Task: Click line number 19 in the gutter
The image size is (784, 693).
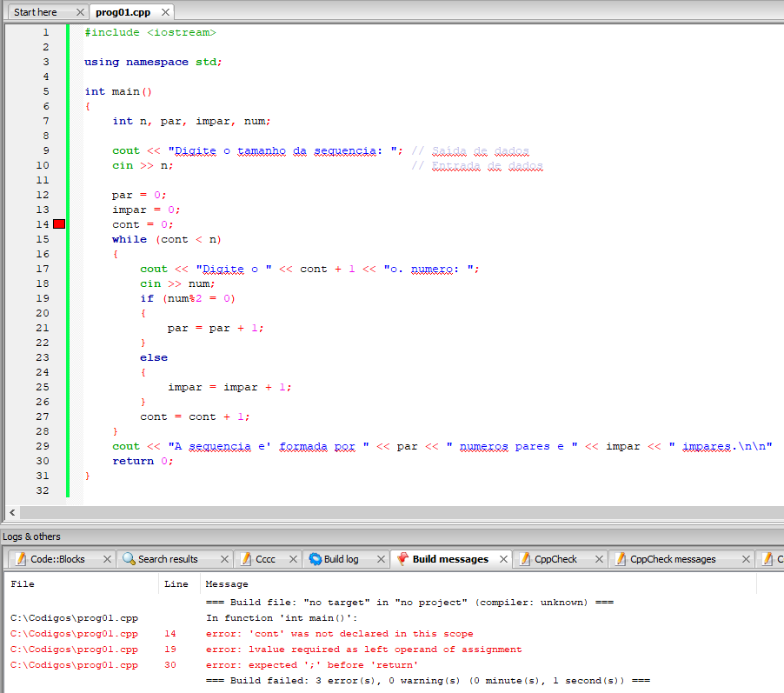Action: tap(42, 298)
